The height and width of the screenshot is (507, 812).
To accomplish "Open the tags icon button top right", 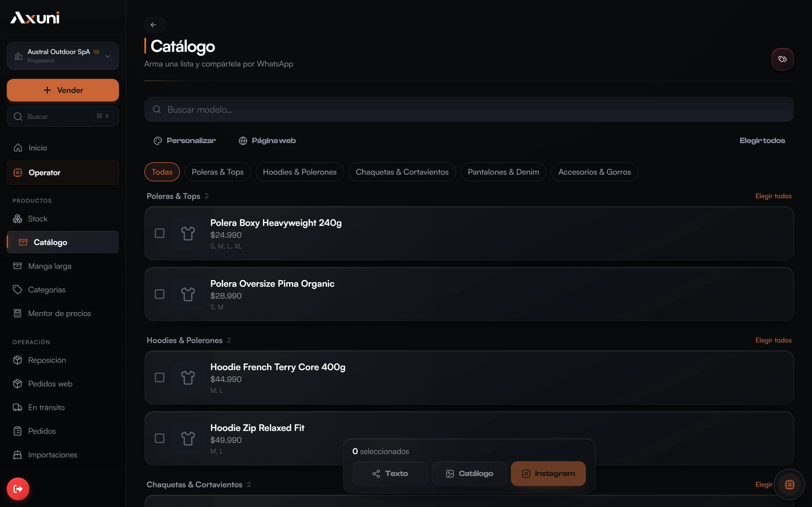I will click(x=782, y=59).
